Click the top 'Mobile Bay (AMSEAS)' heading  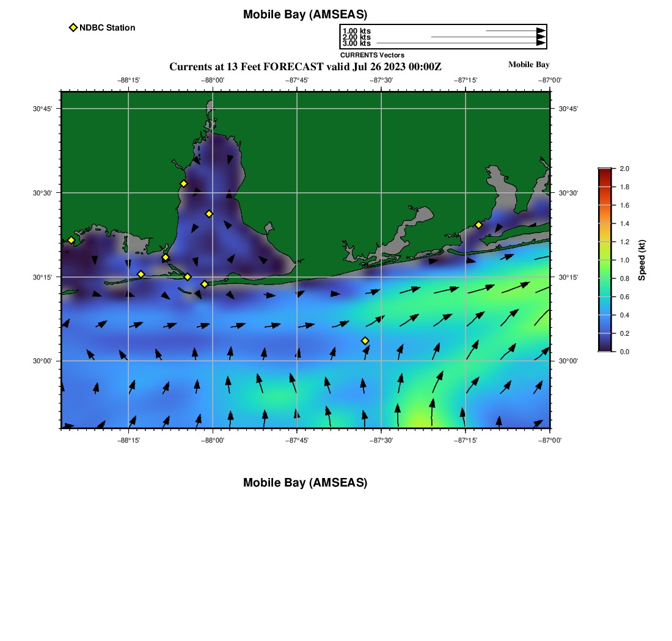point(305,15)
